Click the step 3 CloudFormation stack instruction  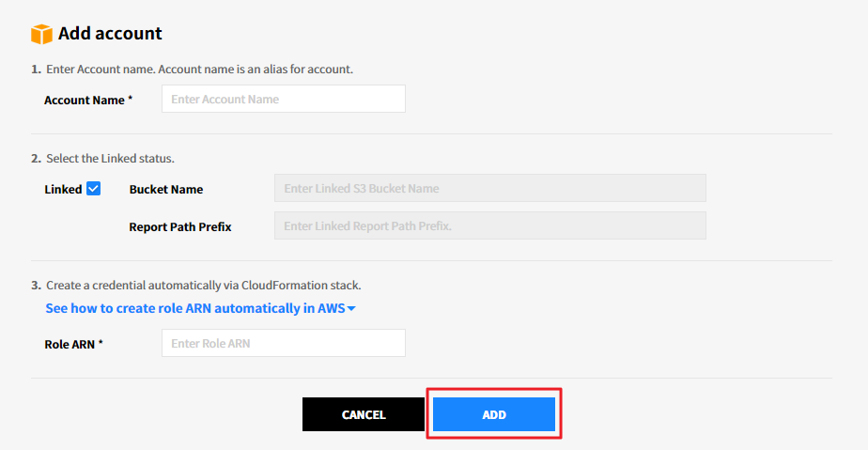tap(203, 285)
